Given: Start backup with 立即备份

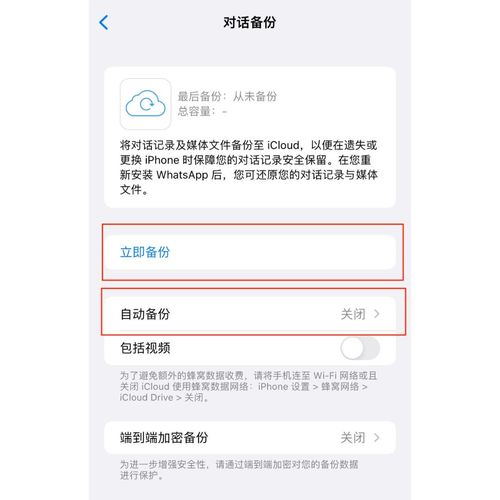Looking at the screenshot, I should point(250,252).
